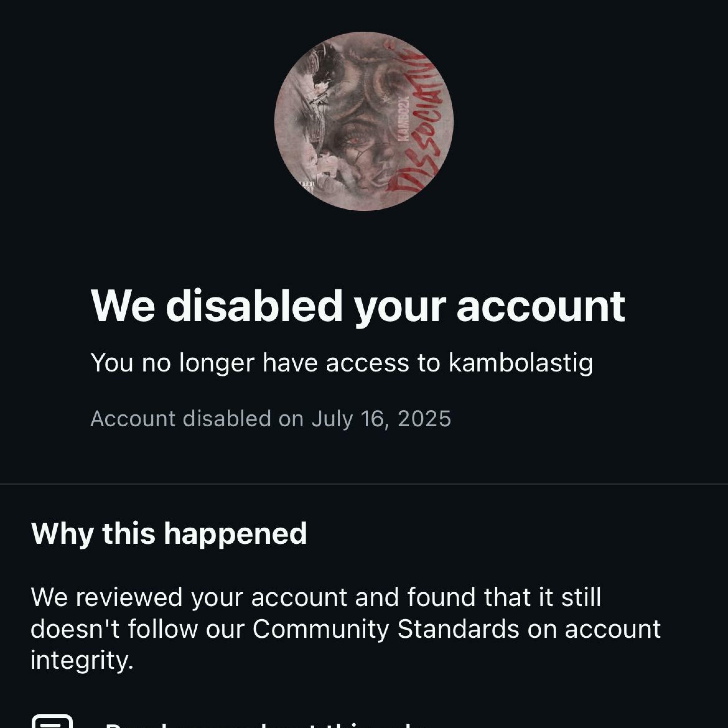Image resolution: width=728 pixels, height=728 pixels.
Task: Click the word "account" in the main heading
Action: point(541,306)
